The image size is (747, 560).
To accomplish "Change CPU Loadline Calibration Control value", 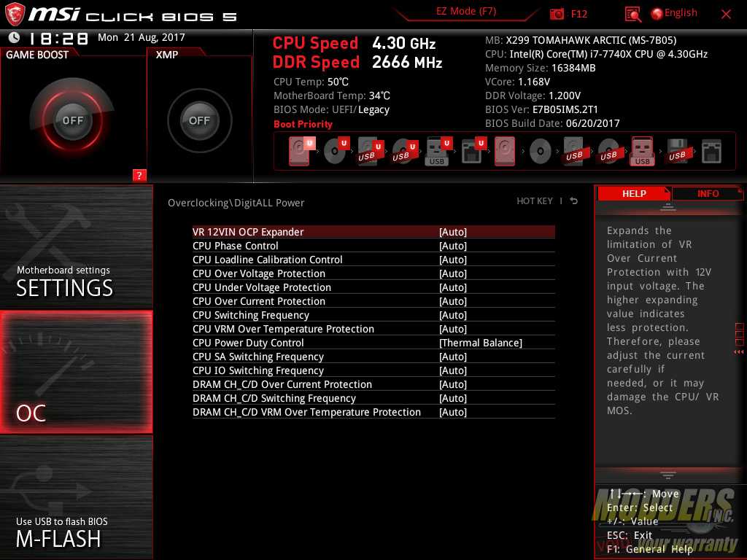I will pos(453,260).
